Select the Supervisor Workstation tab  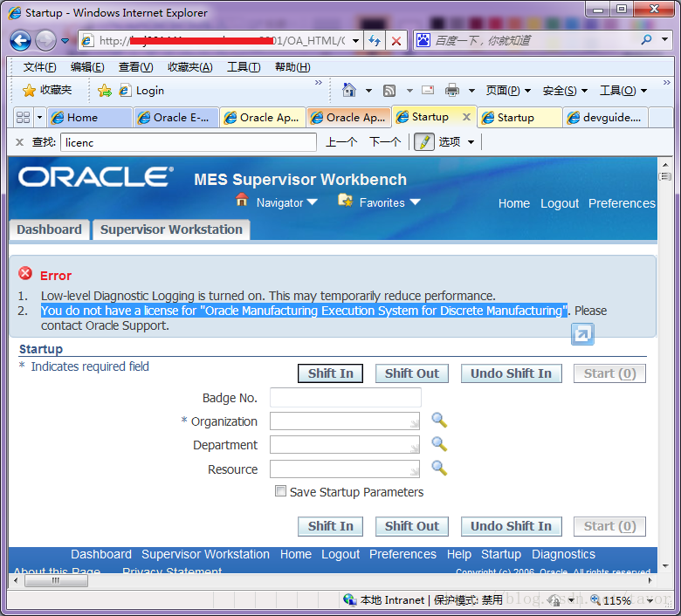[171, 229]
